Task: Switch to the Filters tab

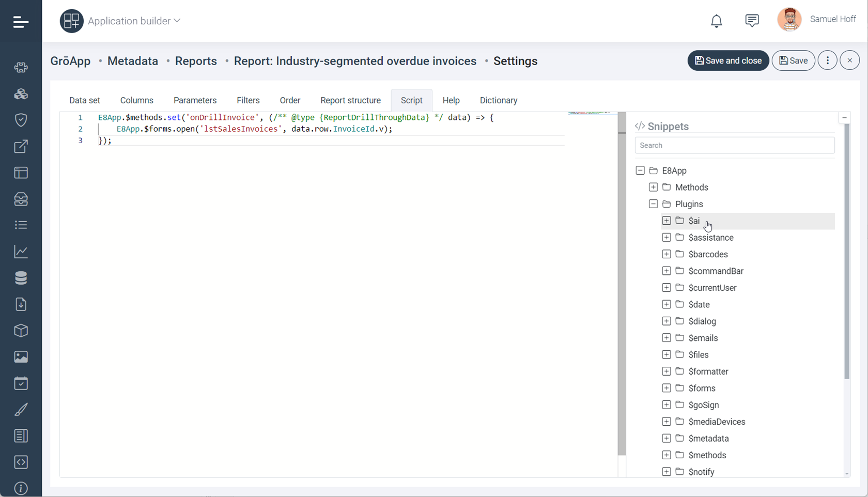Action: point(248,100)
